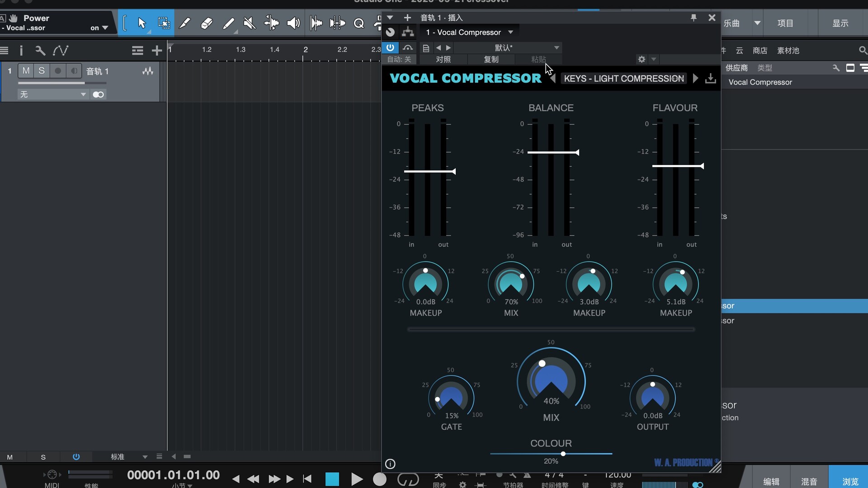Open track options wrench icon

pyautogui.click(x=40, y=51)
